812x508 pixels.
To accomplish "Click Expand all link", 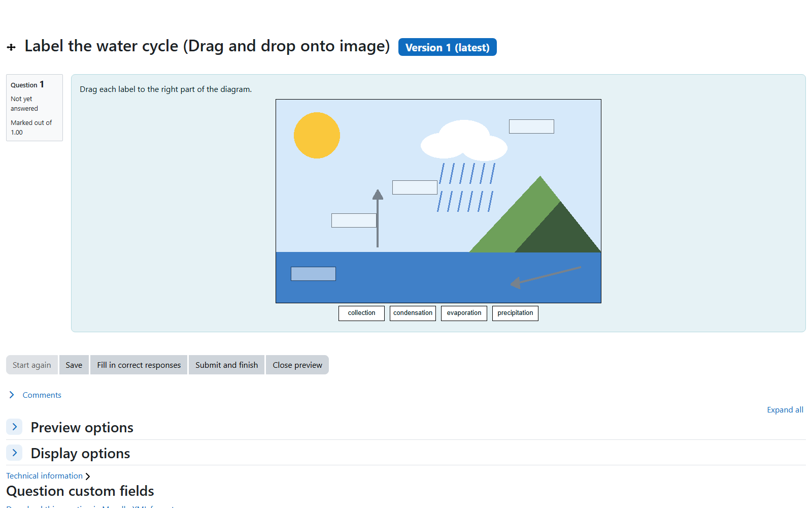I will (x=785, y=409).
